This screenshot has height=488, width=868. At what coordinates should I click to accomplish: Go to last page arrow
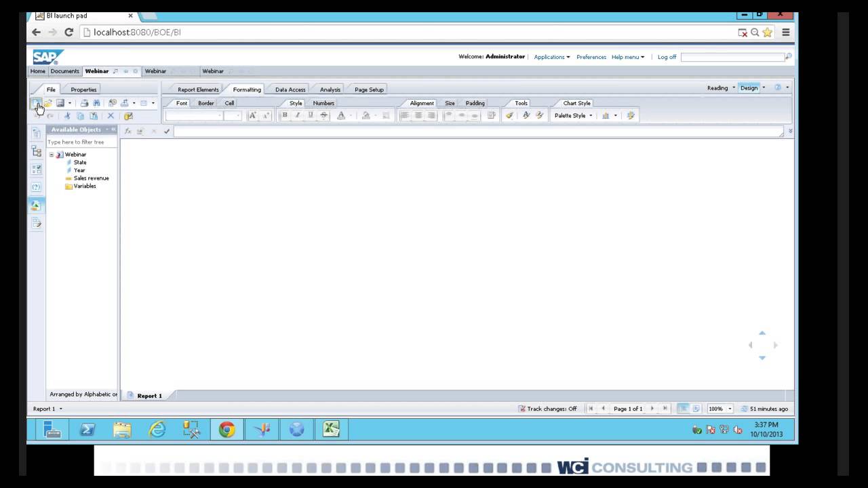click(665, 409)
